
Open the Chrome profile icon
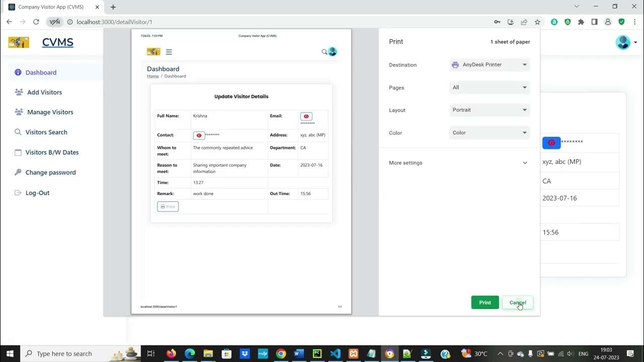tap(608, 22)
